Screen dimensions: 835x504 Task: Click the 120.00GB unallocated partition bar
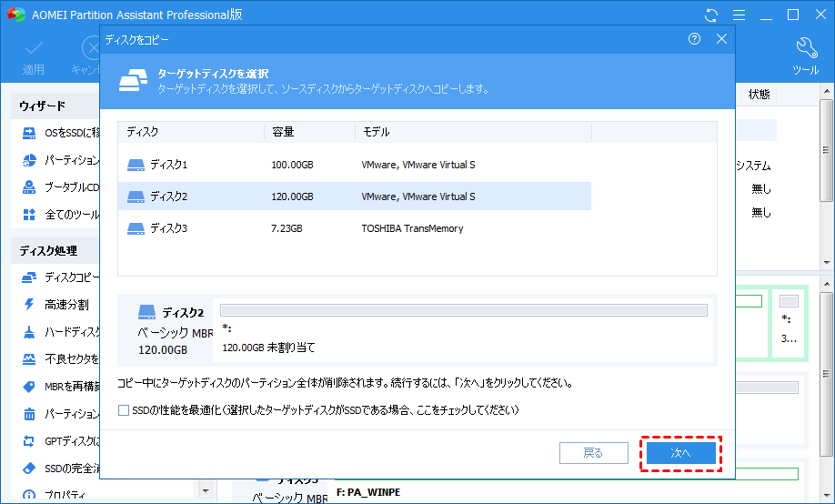(463, 310)
